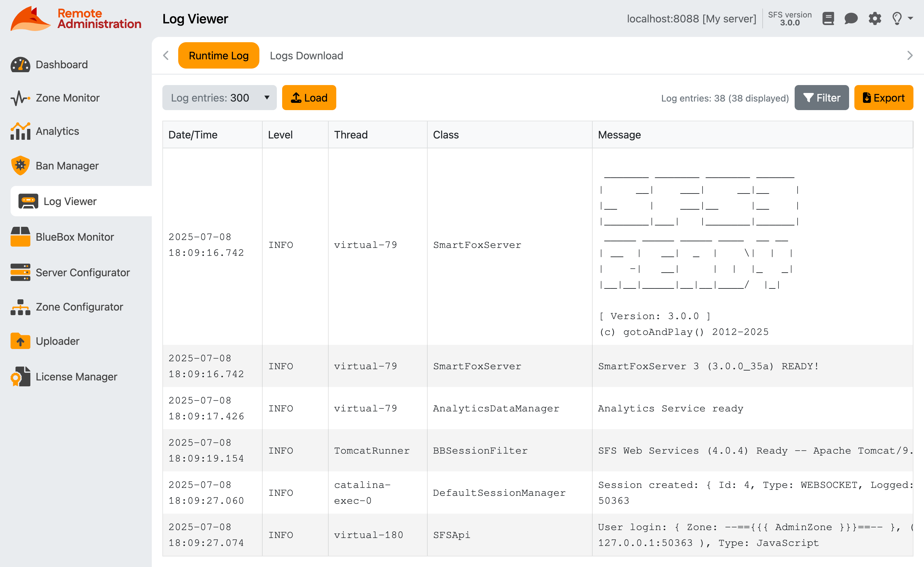Open the chat/support bubble icon
Image resolution: width=924 pixels, height=567 pixels.
(x=851, y=18)
